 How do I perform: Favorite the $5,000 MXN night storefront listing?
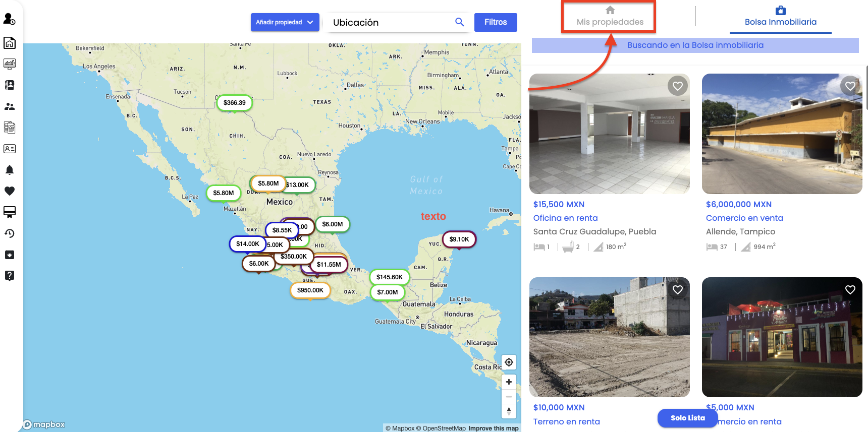click(850, 290)
